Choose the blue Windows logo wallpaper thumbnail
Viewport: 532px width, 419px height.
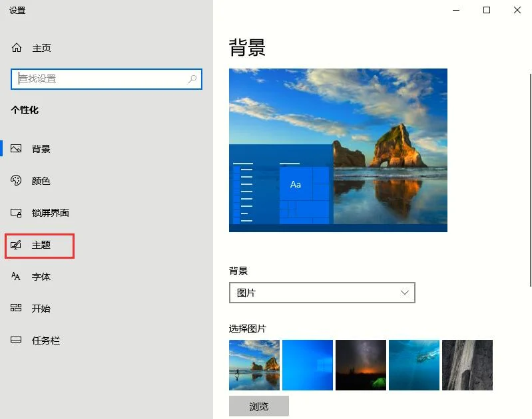[308, 365]
